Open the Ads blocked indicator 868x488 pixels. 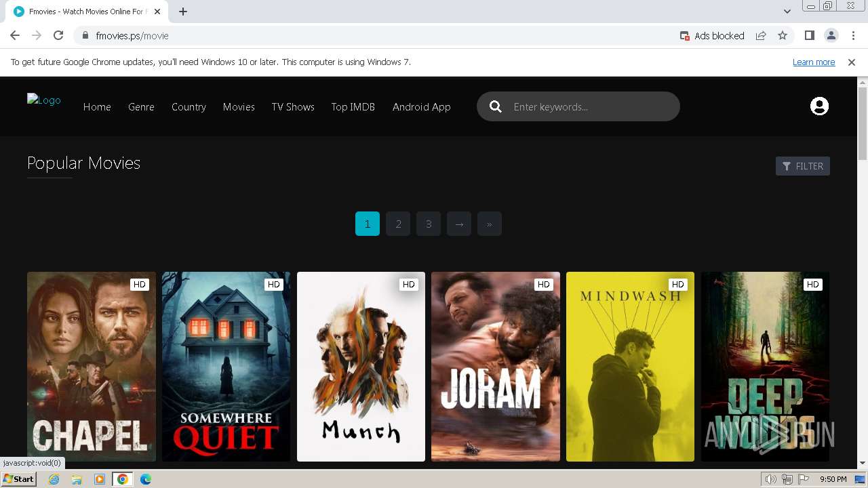pyautogui.click(x=712, y=35)
